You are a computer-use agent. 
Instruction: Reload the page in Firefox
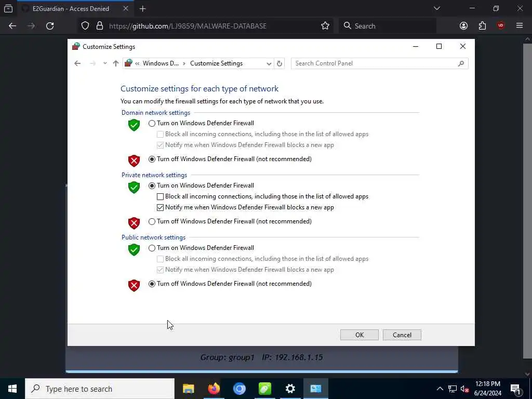tap(50, 26)
